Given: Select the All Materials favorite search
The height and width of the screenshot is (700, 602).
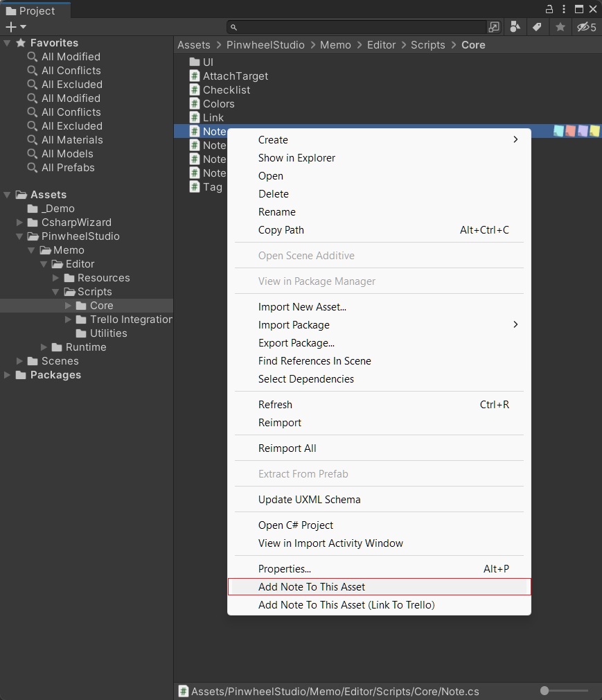Looking at the screenshot, I should [x=72, y=140].
